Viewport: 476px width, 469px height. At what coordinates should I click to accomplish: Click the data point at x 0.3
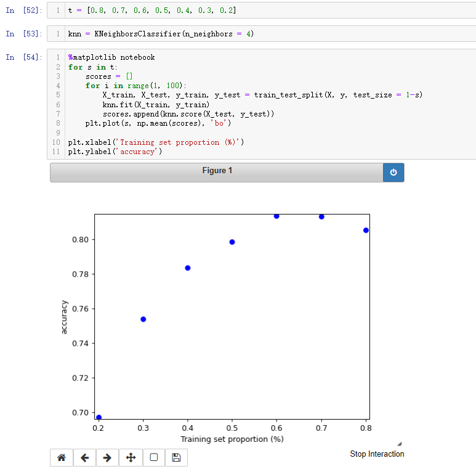[143, 319]
